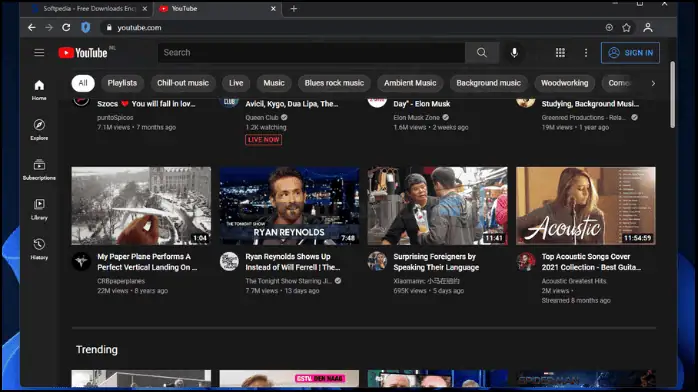Reload the page with refresh icon

[66, 28]
